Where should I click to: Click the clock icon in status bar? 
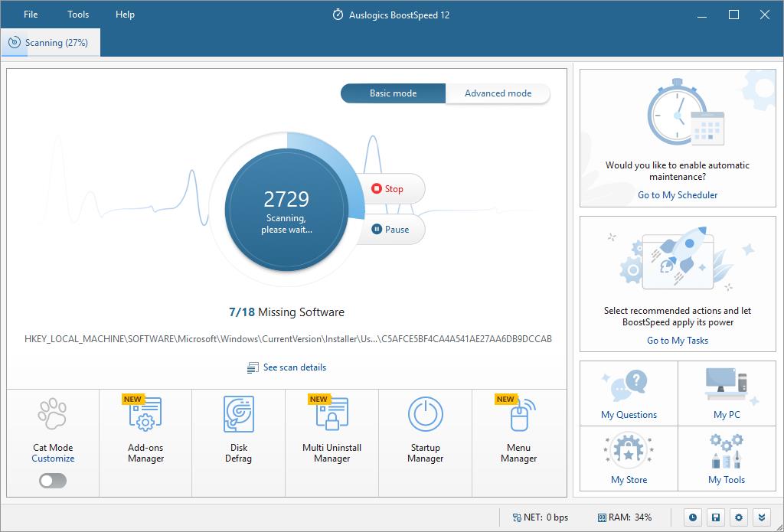[692, 517]
